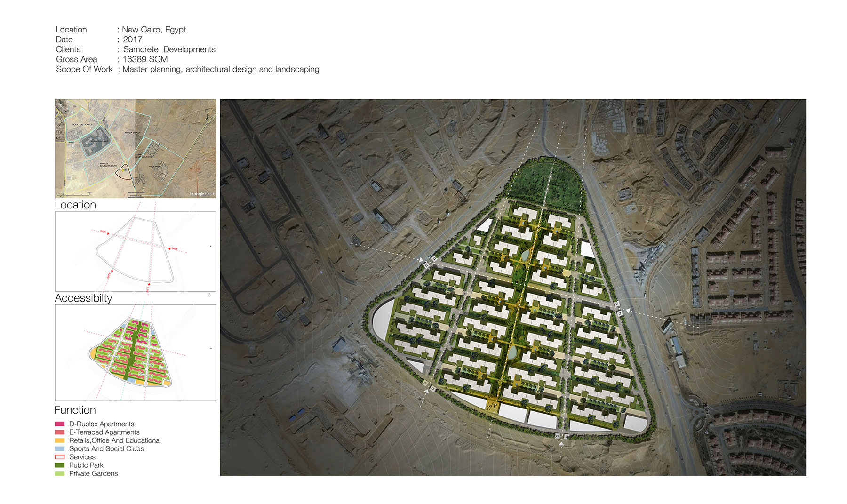847x504 pixels.
Task: Click the 'Function' caption text
Action: click(75, 410)
